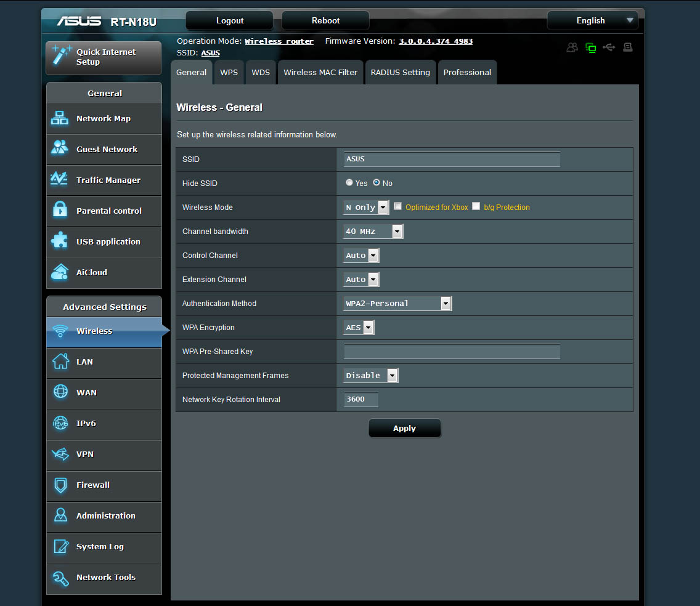Click the Apply button
This screenshot has height=606, width=700.
(404, 429)
